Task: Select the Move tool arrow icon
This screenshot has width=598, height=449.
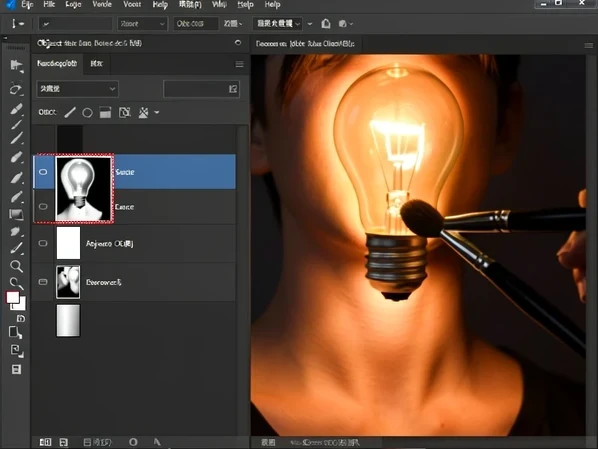Action: click(16, 66)
